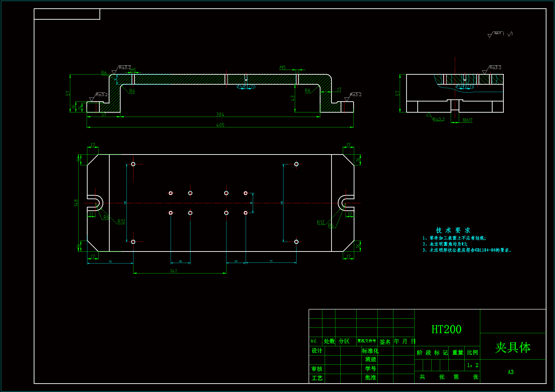
Task: Click the 比例 header cell
Action: (x=472, y=352)
